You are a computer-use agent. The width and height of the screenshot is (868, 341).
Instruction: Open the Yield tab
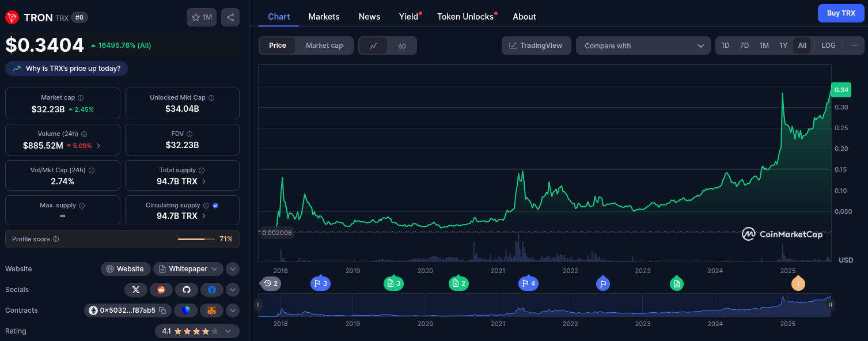(x=409, y=17)
